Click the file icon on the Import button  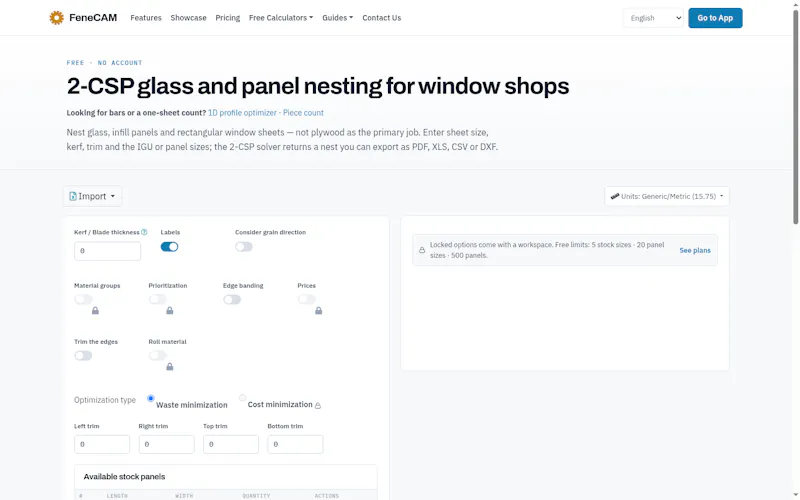pos(73,196)
